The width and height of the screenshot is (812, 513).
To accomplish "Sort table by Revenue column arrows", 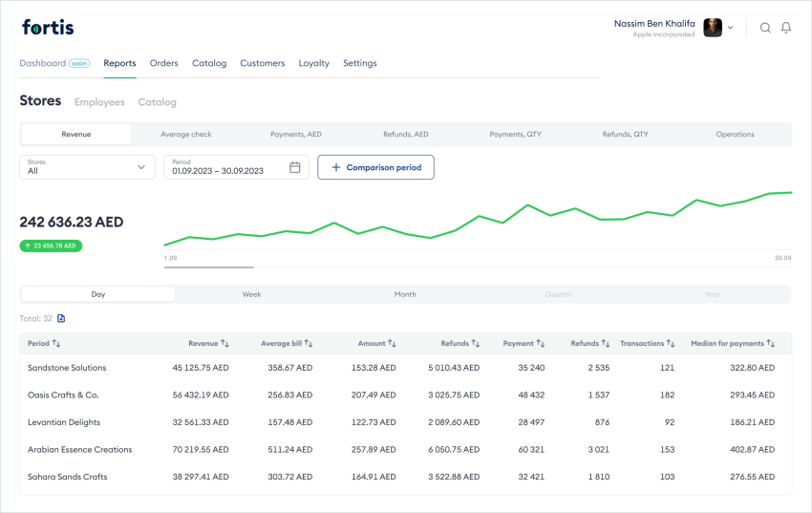I will click(x=225, y=343).
